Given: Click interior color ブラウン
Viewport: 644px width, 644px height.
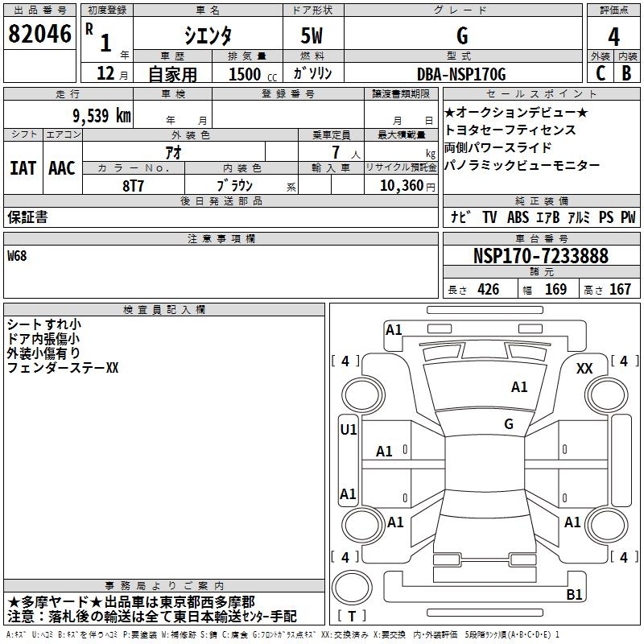Looking at the screenshot, I should pyautogui.click(x=234, y=186).
